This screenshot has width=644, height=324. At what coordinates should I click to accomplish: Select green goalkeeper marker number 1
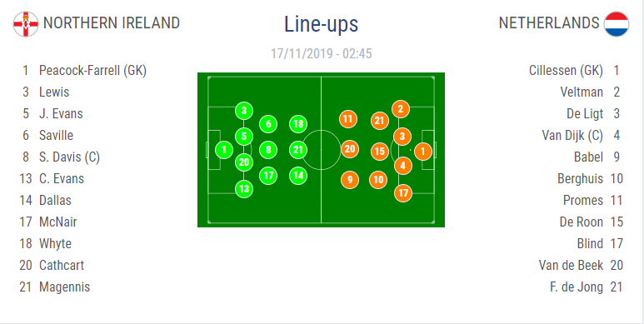(x=224, y=150)
